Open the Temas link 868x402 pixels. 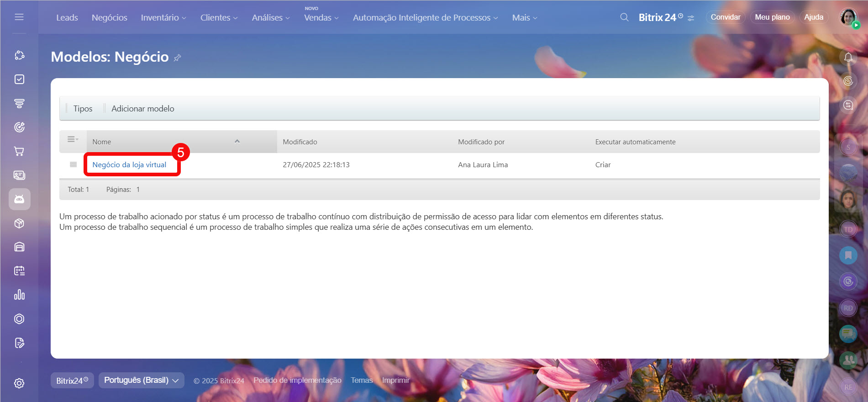click(362, 380)
